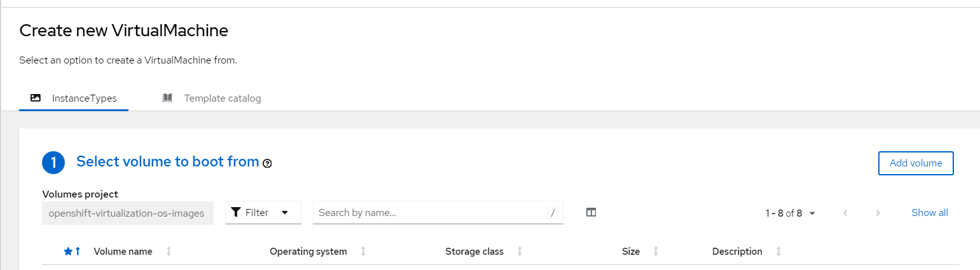Open the manage columns icon
The image size is (980, 270).
click(591, 213)
